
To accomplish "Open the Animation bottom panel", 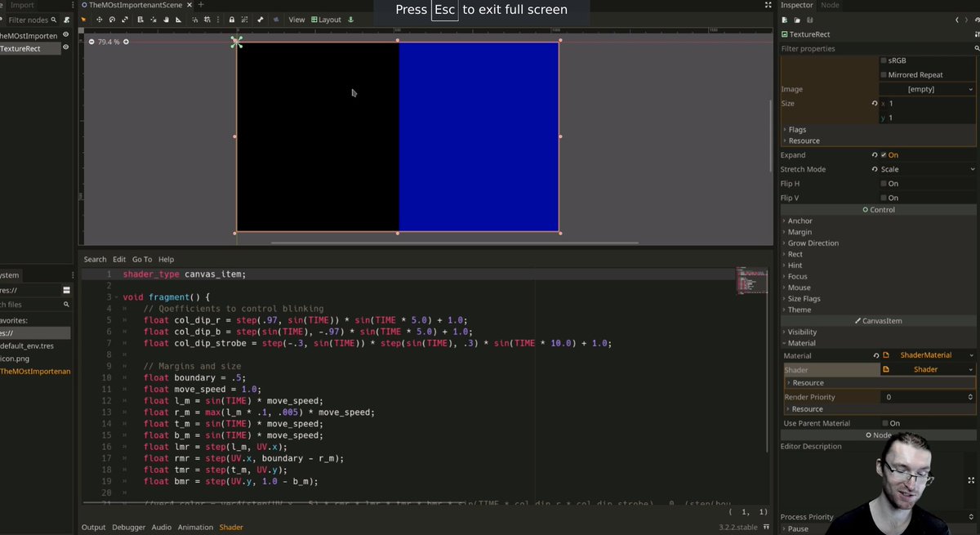I will point(195,527).
